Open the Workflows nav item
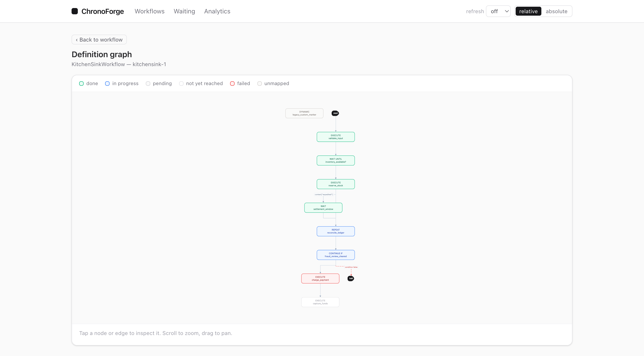Screen dimensions: 644x356 click(x=150, y=11)
